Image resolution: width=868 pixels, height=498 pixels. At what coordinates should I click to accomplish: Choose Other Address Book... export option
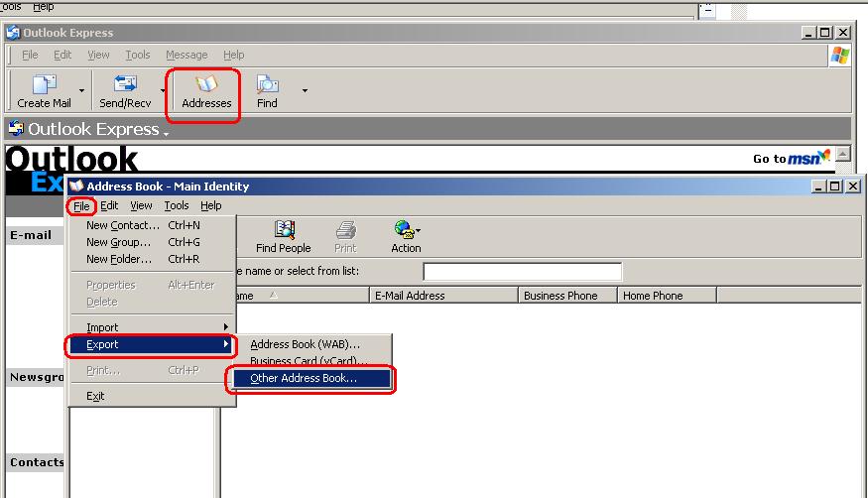tap(310, 378)
